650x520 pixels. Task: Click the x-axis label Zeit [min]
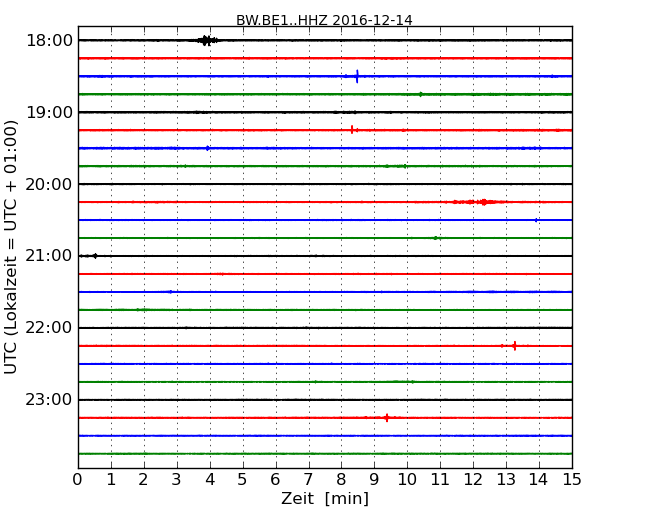coord(325,498)
